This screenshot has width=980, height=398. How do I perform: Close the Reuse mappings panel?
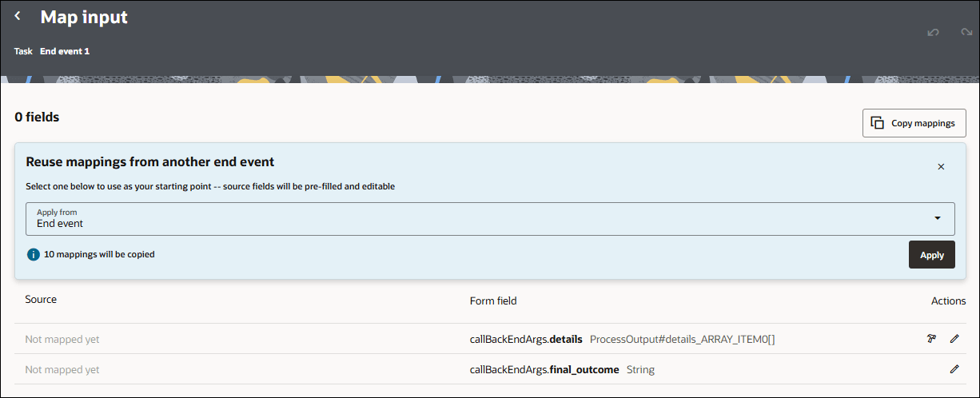(x=941, y=166)
